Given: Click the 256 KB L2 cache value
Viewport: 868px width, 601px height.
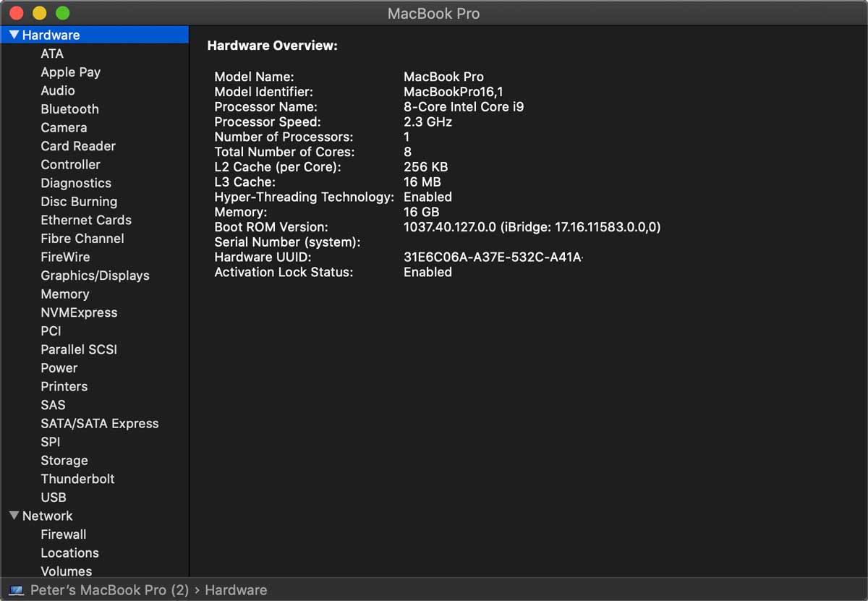Looking at the screenshot, I should pyautogui.click(x=425, y=166).
